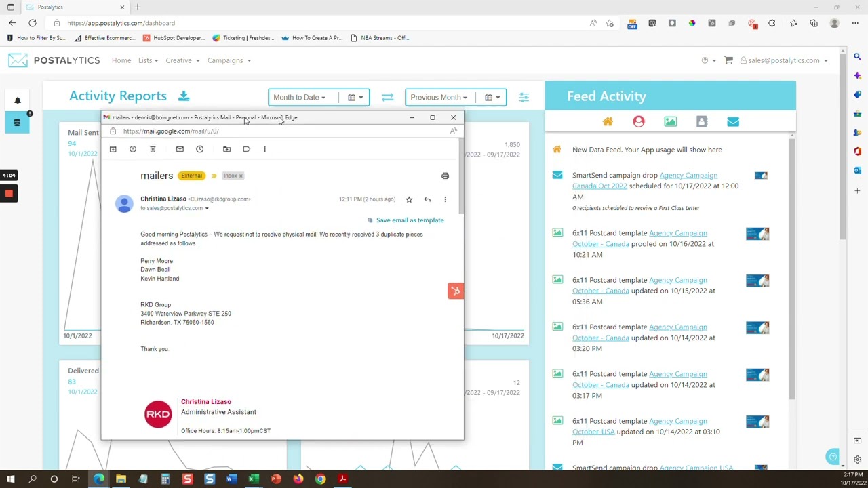Open Gmail toolbar more options menu
This screenshot has height=488, width=868.
(x=264, y=149)
